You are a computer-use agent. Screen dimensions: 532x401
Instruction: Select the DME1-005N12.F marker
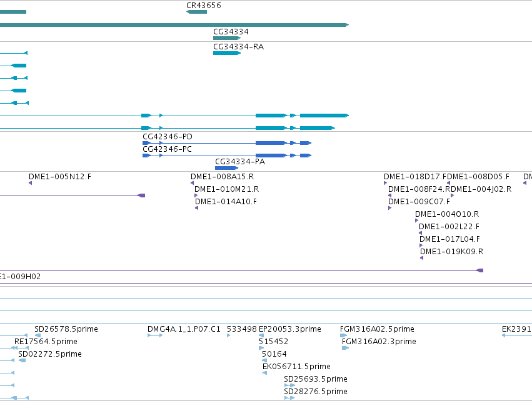coord(30,183)
